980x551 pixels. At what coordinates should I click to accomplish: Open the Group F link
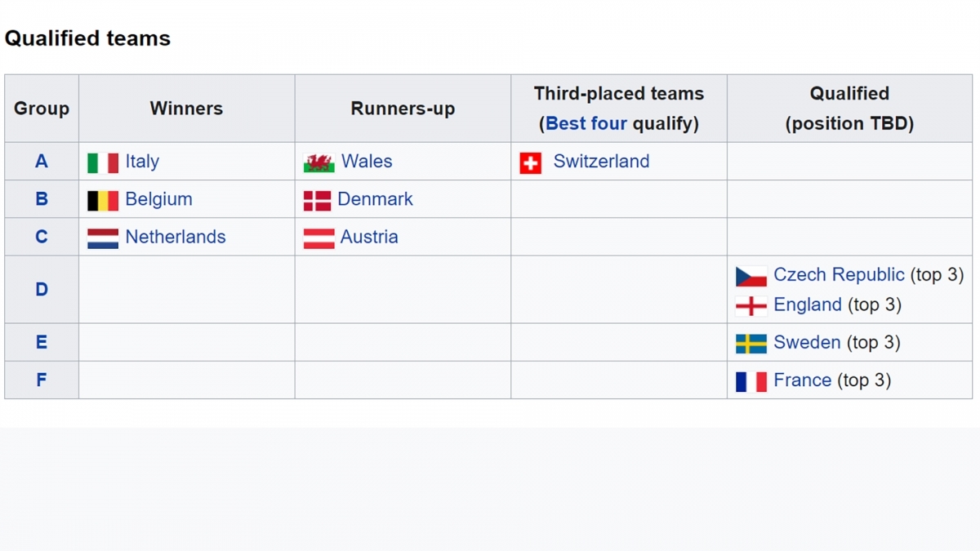[42, 380]
